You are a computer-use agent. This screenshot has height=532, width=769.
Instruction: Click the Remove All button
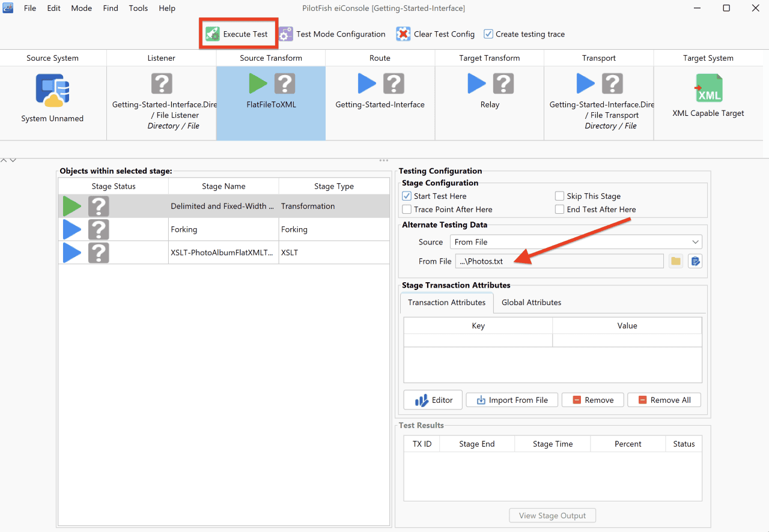coord(664,400)
